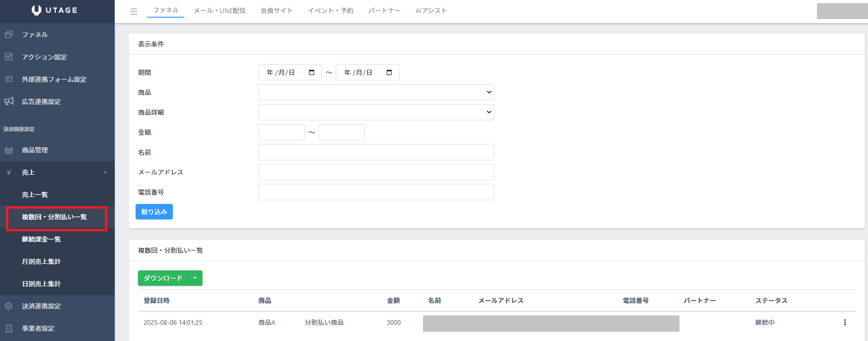Focus the minimum 金額 input field
Viewport: 868px width, 341px height.
(281, 132)
